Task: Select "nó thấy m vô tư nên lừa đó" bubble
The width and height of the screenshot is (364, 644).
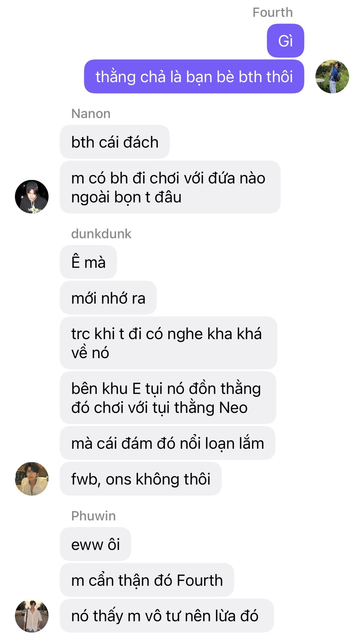Action: [x=167, y=615]
